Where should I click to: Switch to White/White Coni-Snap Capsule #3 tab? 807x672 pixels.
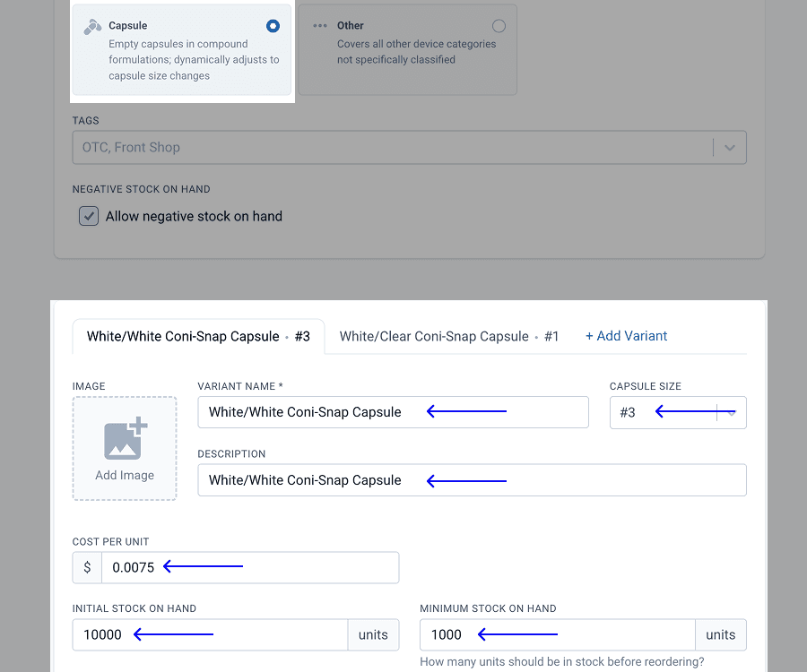pos(198,336)
